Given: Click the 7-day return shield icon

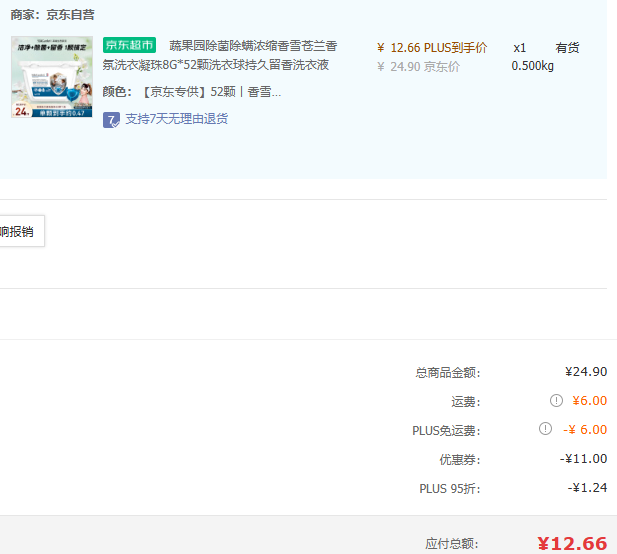Looking at the screenshot, I should click(x=111, y=120).
